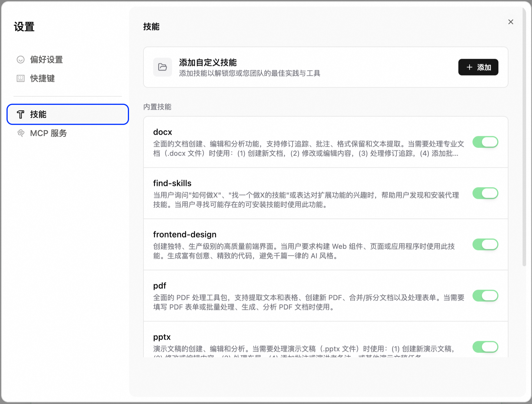Viewport: 532px width, 404px height.
Task: Click the link icon beside MCP 服务
Action: click(x=21, y=133)
